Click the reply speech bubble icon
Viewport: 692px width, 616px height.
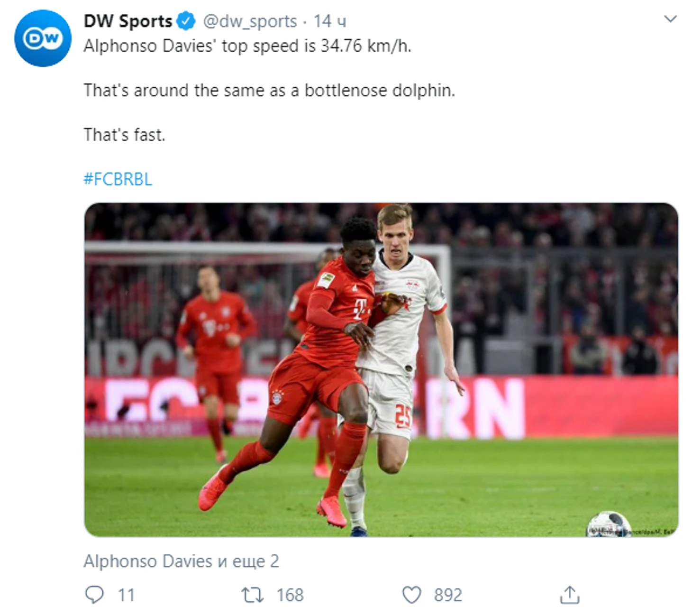(94, 595)
